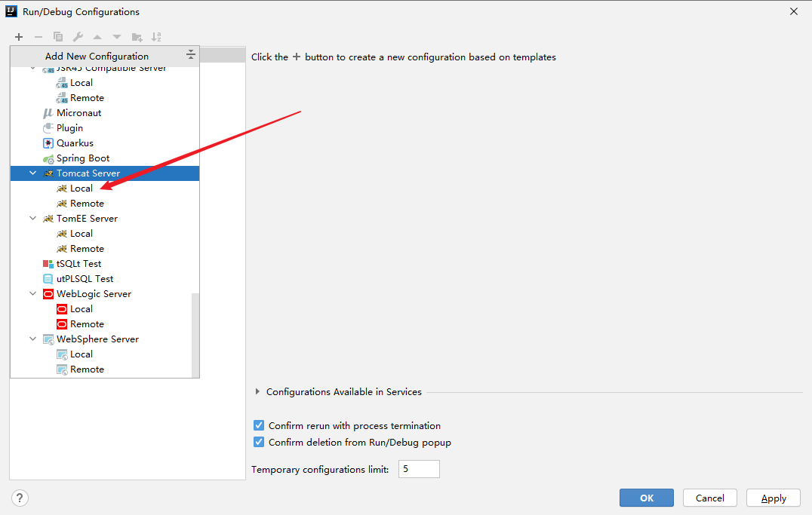This screenshot has width=812, height=515.
Task: Click the Cancel button
Action: [x=709, y=498]
